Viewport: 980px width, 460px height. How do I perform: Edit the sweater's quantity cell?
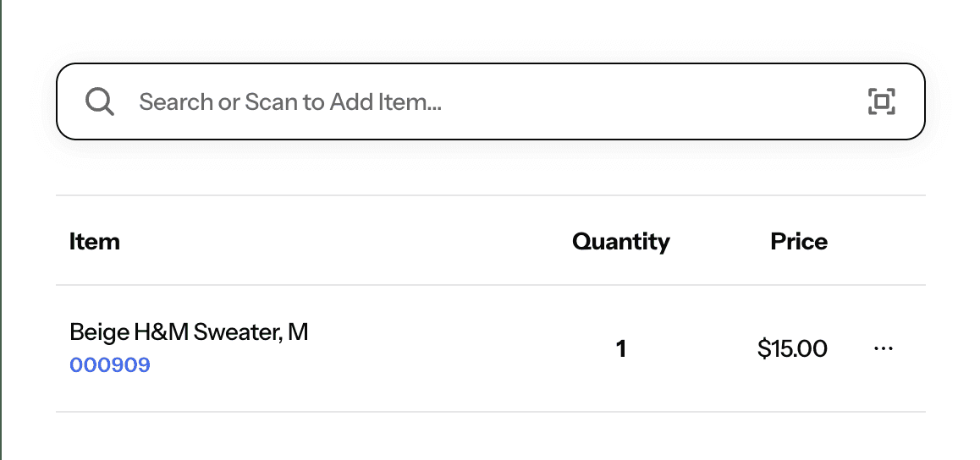pyautogui.click(x=620, y=349)
